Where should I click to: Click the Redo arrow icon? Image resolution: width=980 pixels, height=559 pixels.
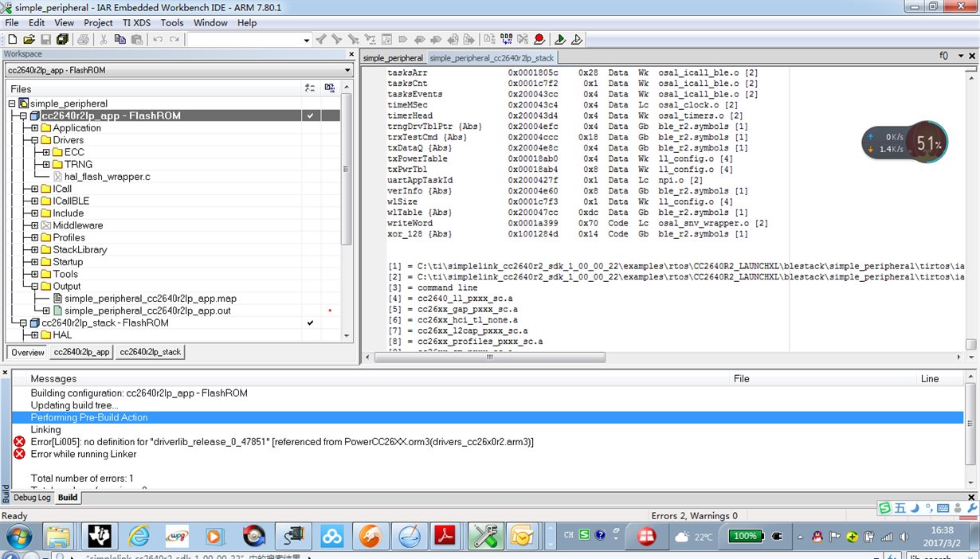click(x=174, y=39)
